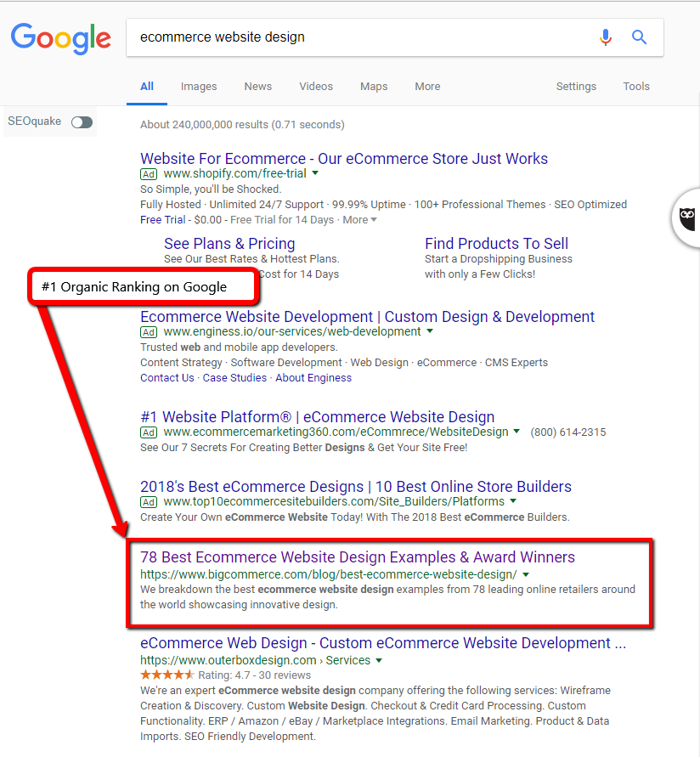Screen dimensions: 700x757
Task: Open #1 Website Platform ad title
Action: click(317, 416)
